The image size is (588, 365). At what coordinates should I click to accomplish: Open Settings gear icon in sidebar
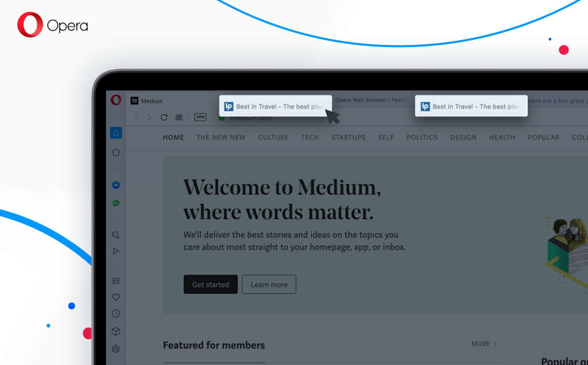(x=116, y=349)
